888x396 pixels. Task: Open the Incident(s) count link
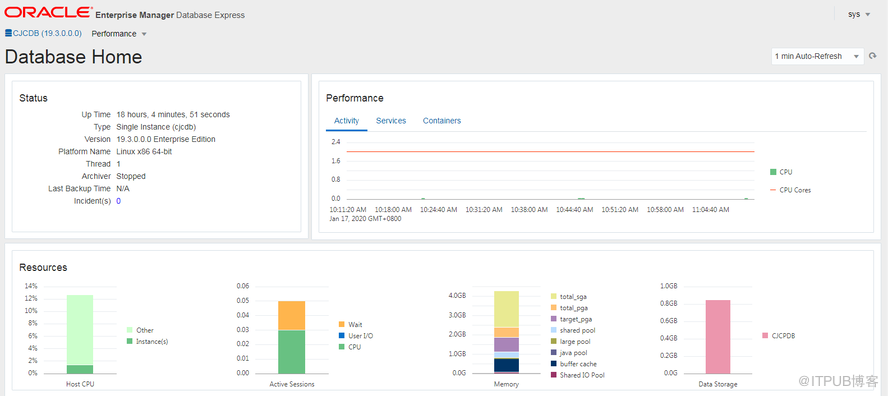[118, 201]
